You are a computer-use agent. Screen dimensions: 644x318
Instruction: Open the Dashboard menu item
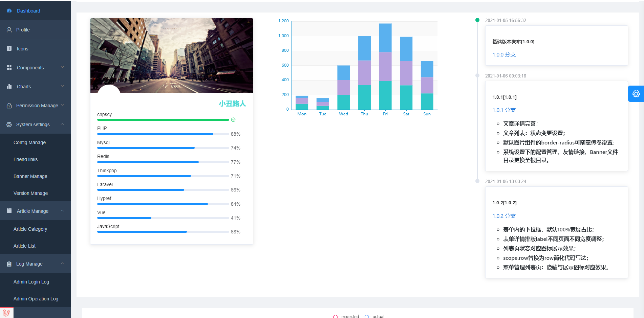36,11
